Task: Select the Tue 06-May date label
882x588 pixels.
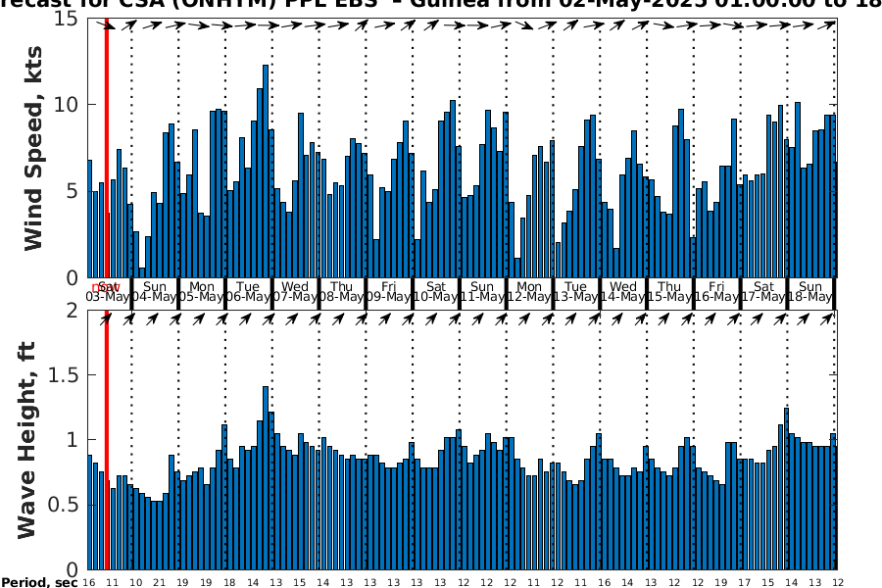Action: pos(248,291)
